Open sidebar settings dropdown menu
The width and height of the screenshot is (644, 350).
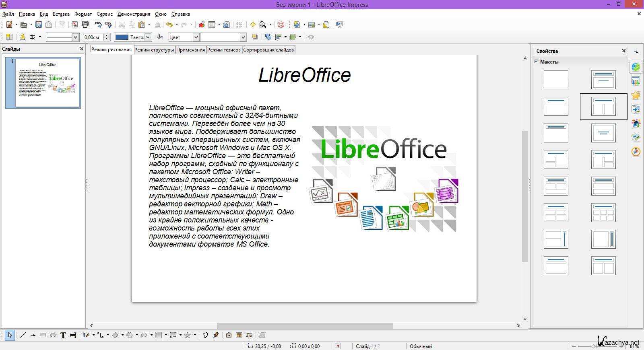(x=636, y=51)
